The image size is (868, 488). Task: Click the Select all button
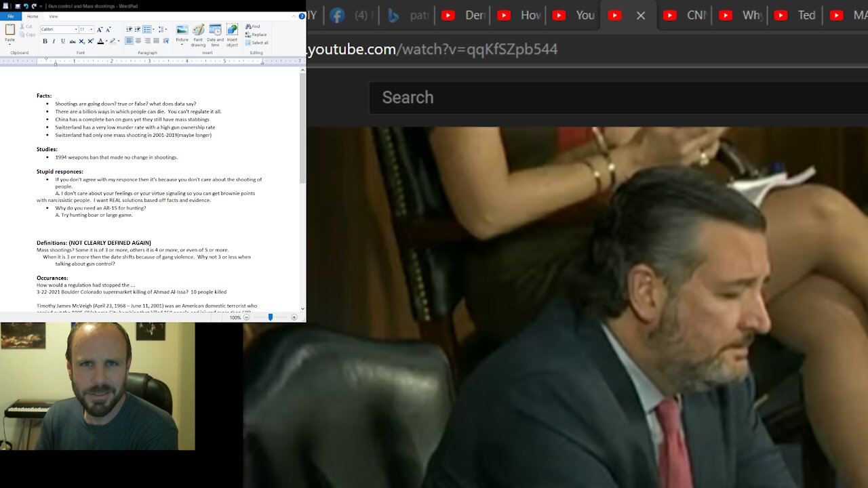[256, 43]
